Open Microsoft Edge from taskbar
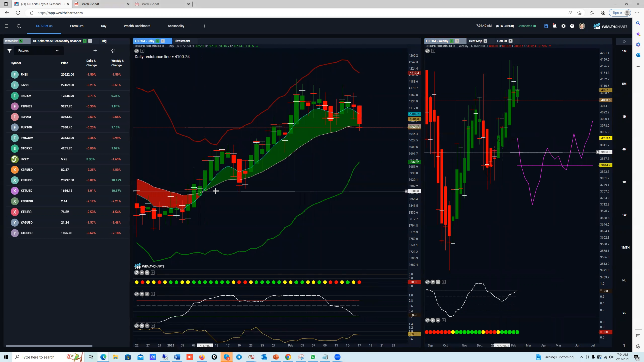Screen dimensions: 644x362 pos(103,357)
